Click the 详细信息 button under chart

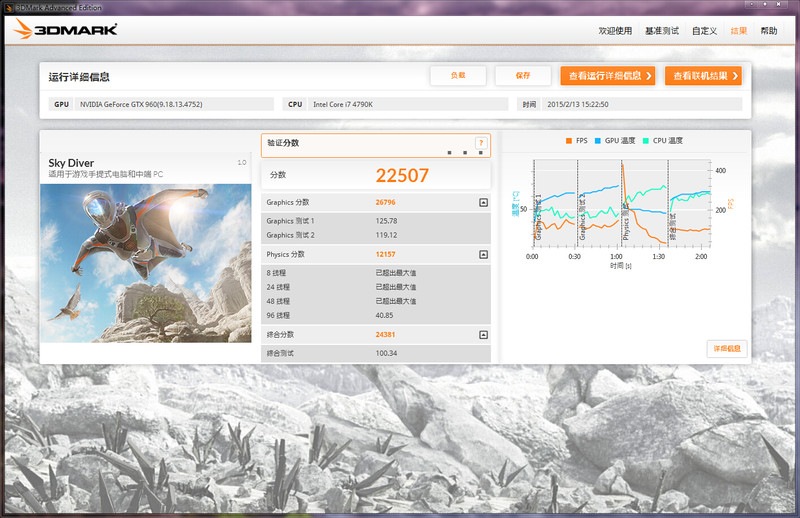click(727, 349)
